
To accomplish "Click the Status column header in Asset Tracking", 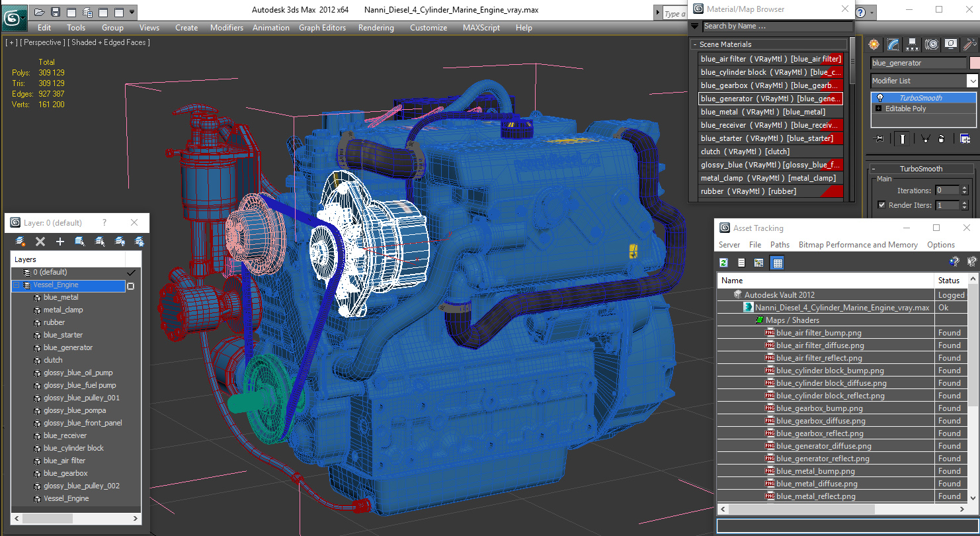I will coord(950,281).
